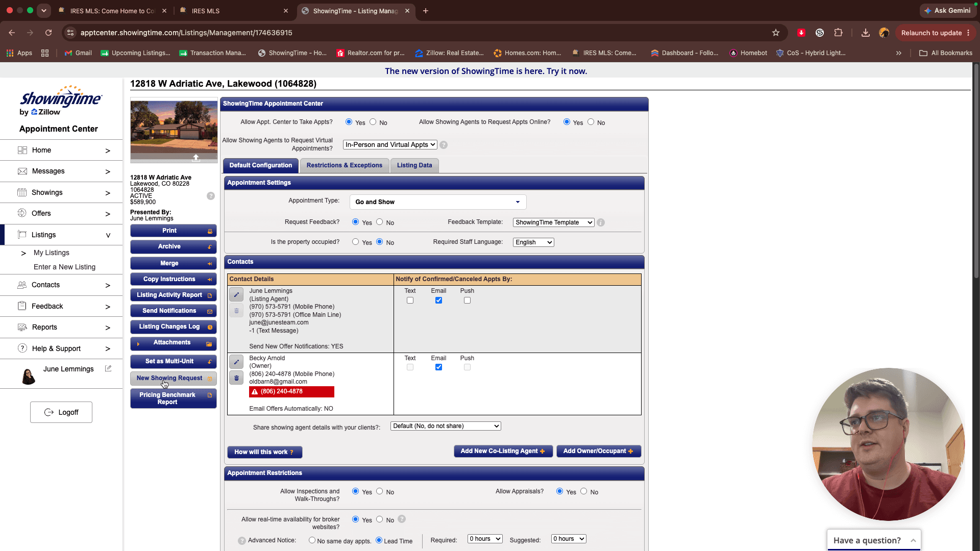
Task: Open the Chrome downloads icon
Action: (865, 33)
